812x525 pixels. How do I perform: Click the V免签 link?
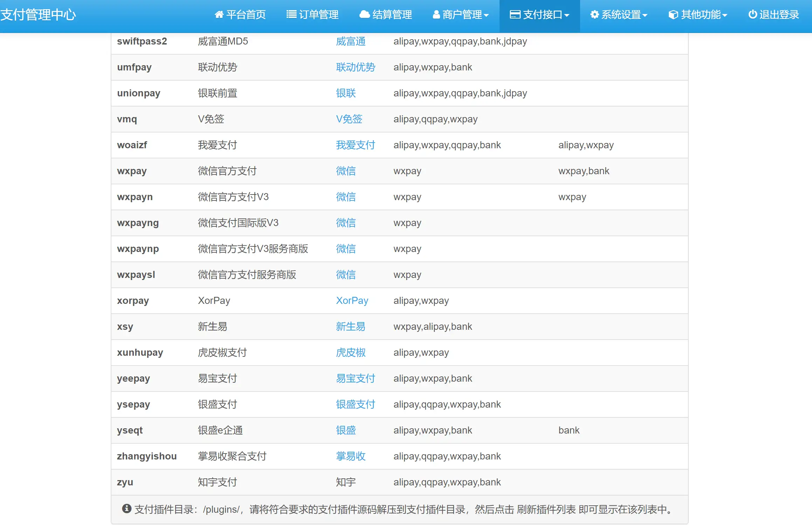[x=349, y=119]
